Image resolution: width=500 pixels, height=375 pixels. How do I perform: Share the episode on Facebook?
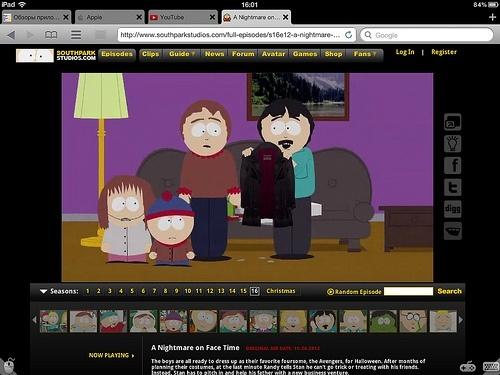[453, 166]
